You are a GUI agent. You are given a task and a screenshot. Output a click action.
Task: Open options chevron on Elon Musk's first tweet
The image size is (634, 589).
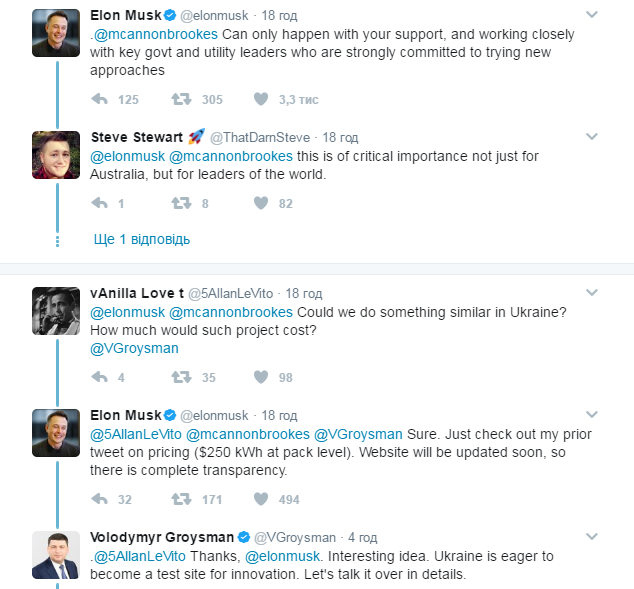click(x=592, y=15)
